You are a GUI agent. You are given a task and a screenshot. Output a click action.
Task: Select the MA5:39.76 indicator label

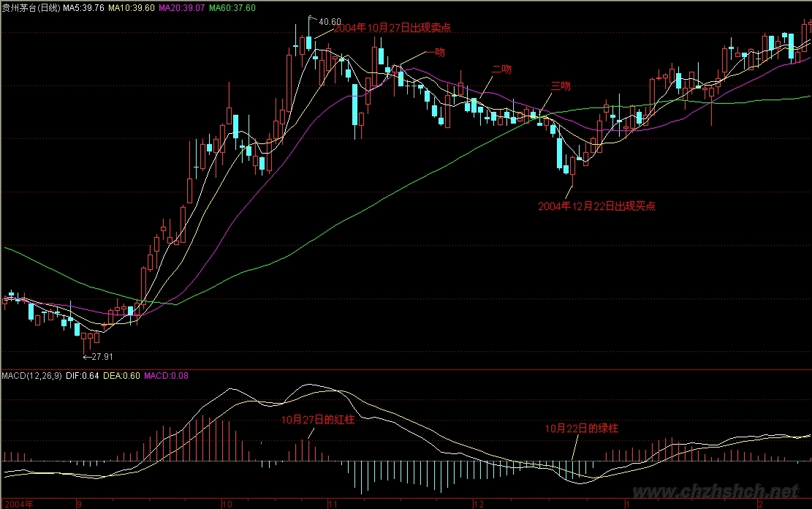84,7
